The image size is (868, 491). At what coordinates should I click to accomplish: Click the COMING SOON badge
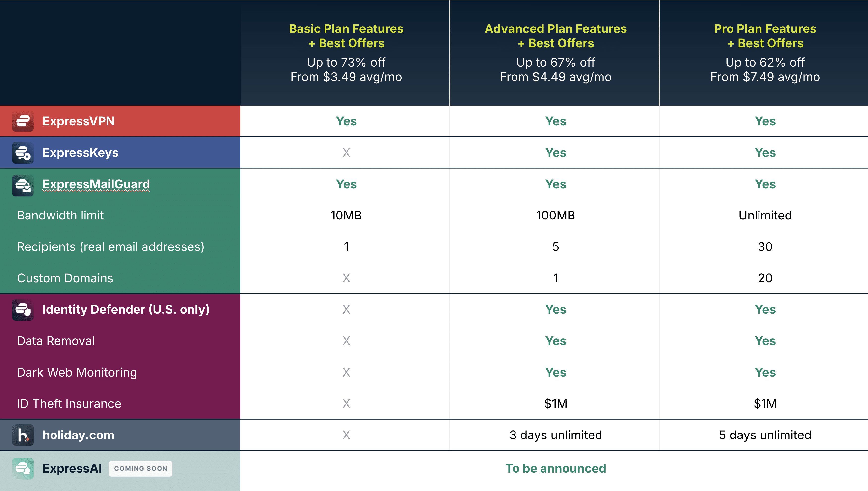coord(141,468)
